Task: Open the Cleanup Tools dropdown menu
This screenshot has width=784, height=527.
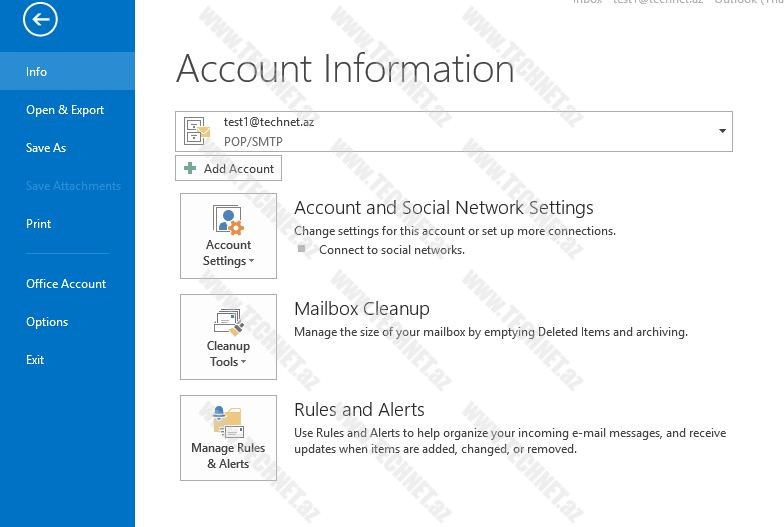Action: [x=229, y=362]
